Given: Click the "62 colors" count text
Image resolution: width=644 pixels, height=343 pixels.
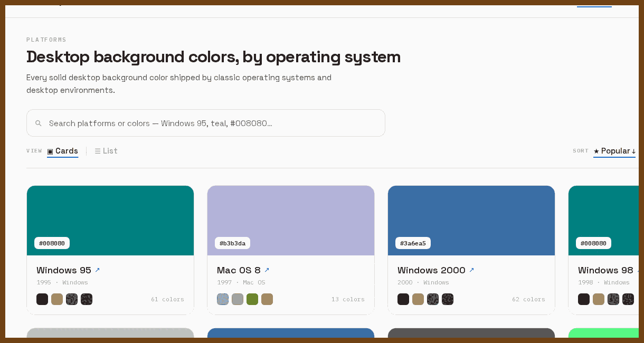Looking at the screenshot, I should point(528,299).
